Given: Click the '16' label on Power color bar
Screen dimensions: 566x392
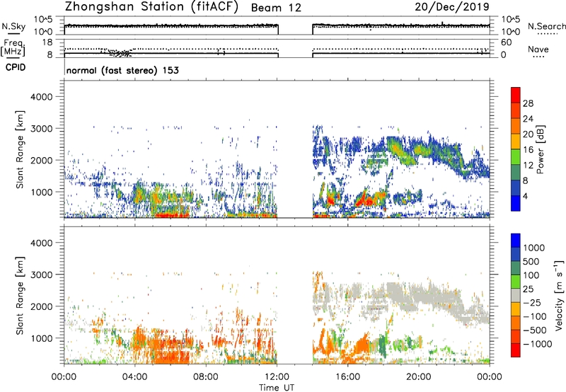Looking at the screenshot, I should point(528,150).
